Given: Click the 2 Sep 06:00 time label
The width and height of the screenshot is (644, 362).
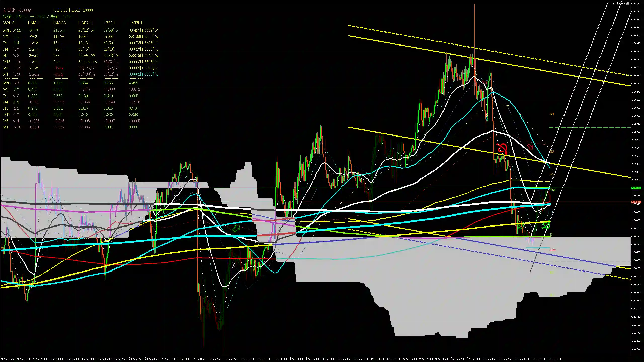Looking at the screenshot, I should click(x=199, y=359).
